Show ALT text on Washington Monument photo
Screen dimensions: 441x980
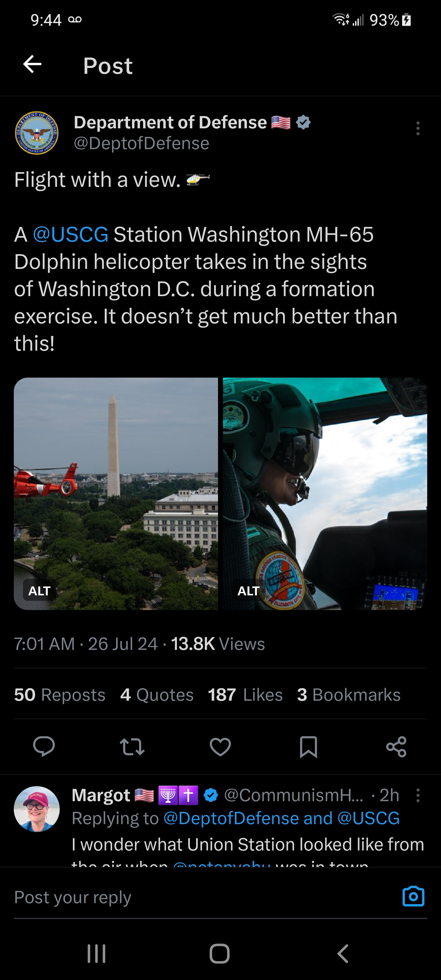[39, 591]
